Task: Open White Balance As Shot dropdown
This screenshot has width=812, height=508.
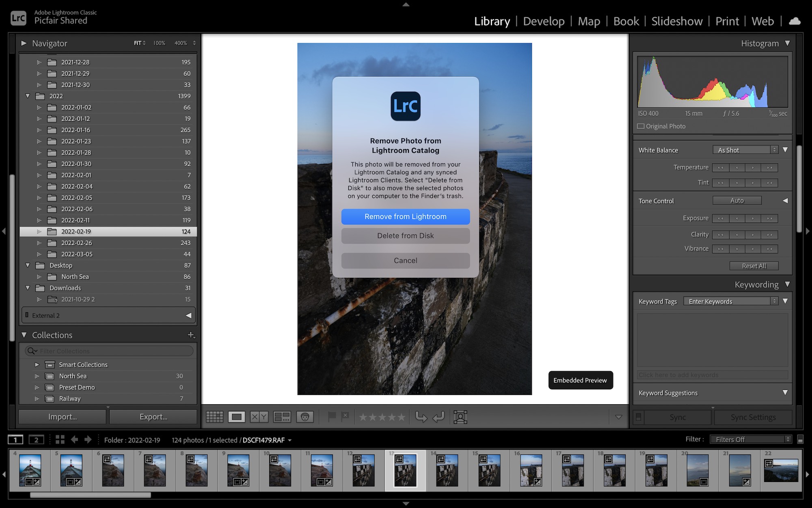Action: 745,150
